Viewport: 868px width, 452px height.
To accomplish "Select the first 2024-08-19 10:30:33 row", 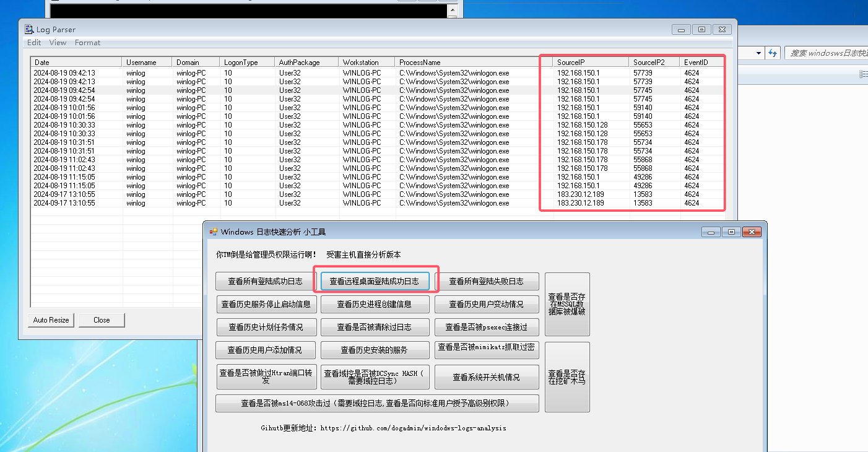I will pyautogui.click(x=377, y=125).
